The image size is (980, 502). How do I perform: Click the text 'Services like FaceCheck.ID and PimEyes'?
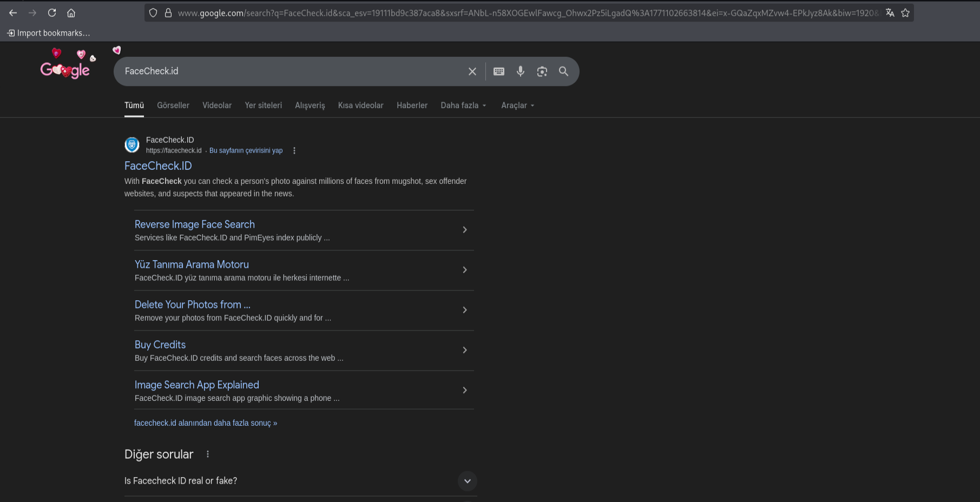click(x=232, y=238)
